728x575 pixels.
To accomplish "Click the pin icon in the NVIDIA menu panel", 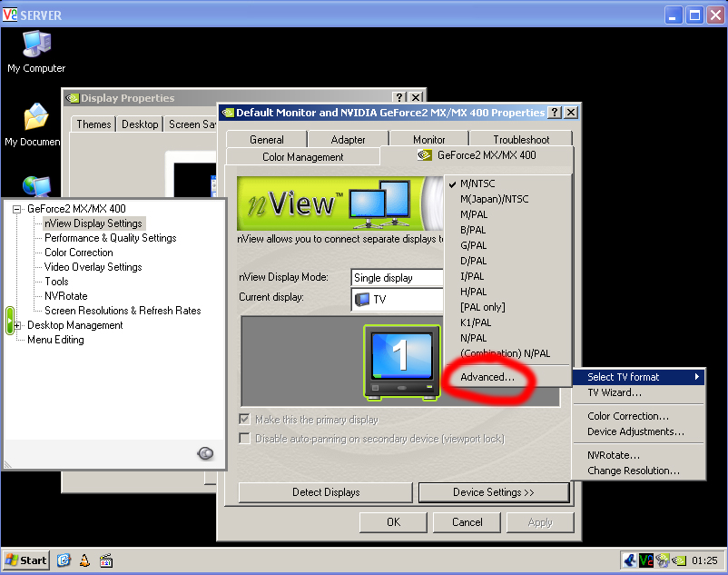I will 206,453.
